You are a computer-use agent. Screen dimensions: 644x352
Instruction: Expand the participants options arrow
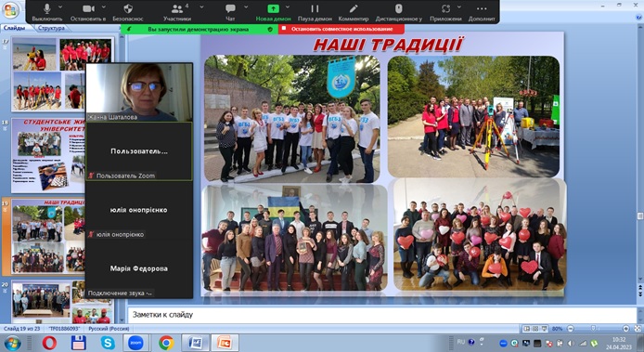point(201,7)
